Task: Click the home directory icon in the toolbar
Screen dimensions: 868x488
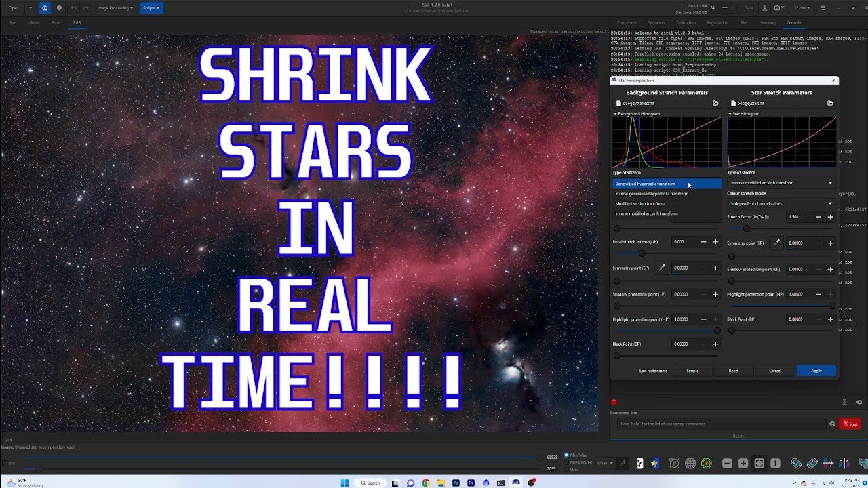Action: (x=45, y=8)
